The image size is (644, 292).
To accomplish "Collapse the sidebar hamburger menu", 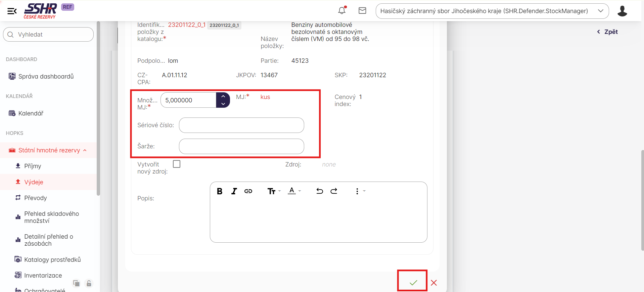I will [12, 11].
